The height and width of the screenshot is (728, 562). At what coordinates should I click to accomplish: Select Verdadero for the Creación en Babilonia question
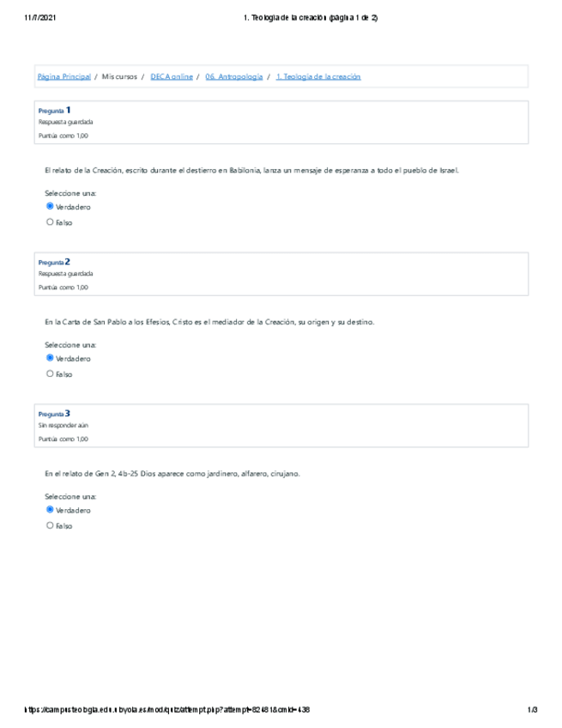(50, 207)
